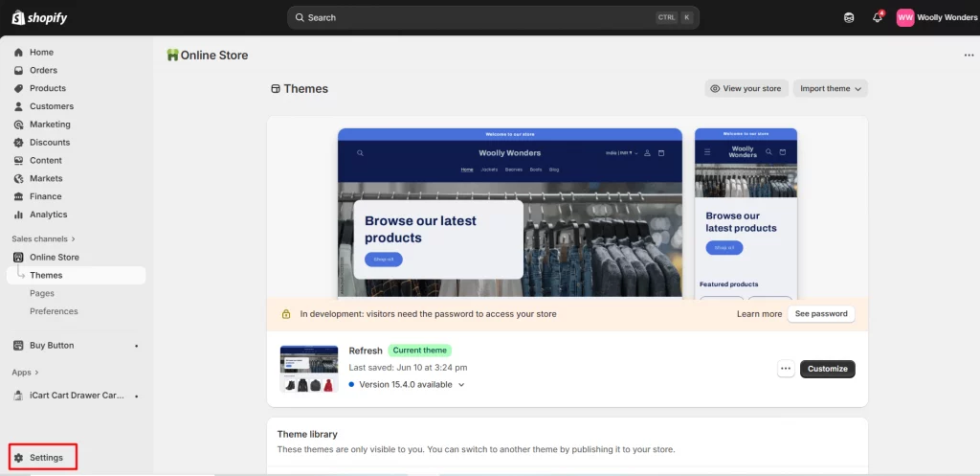Click the iCart Cart Drawer pin dot
The image size is (980, 476).
136,397
